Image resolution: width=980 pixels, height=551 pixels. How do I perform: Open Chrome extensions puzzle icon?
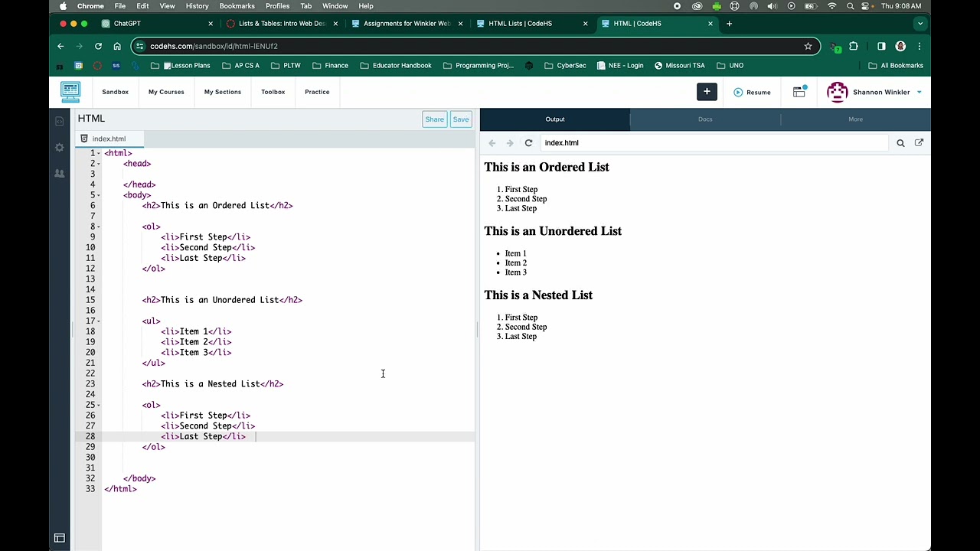pos(854,46)
